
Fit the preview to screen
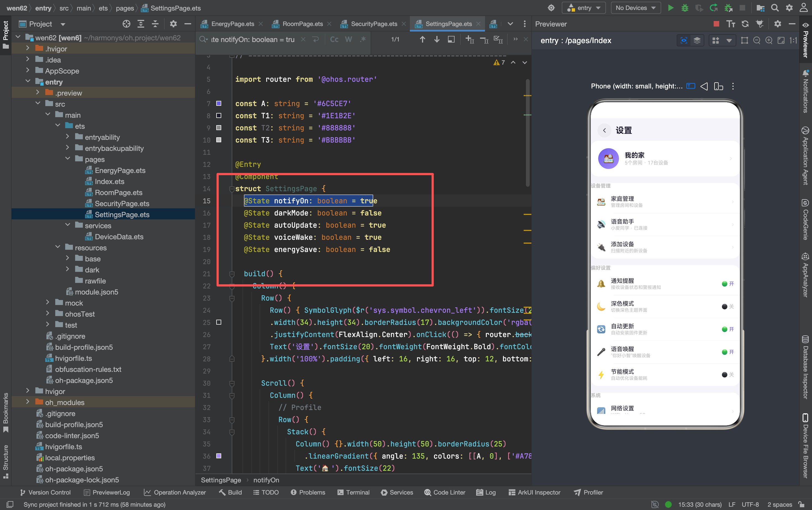click(x=781, y=41)
